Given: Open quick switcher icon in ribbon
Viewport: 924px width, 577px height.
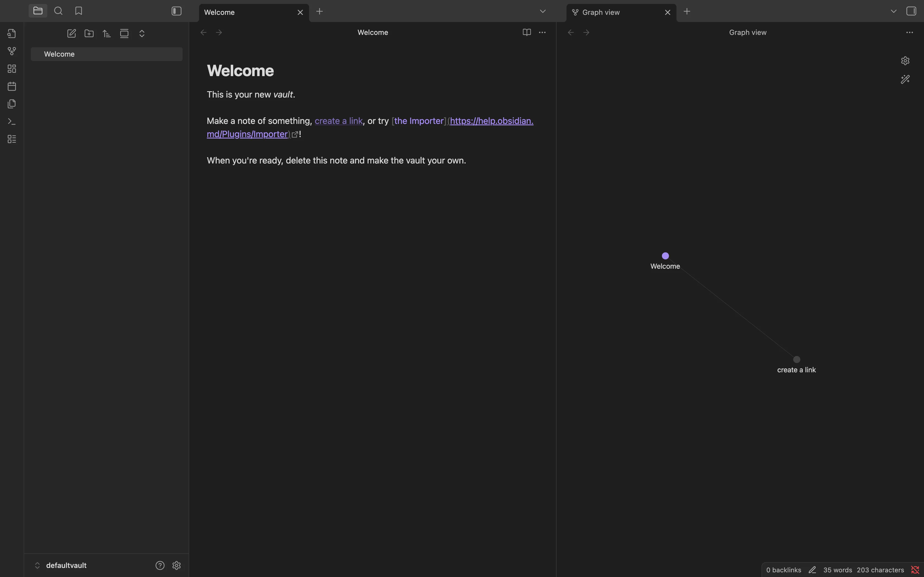Looking at the screenshot, I should [12, 34].
